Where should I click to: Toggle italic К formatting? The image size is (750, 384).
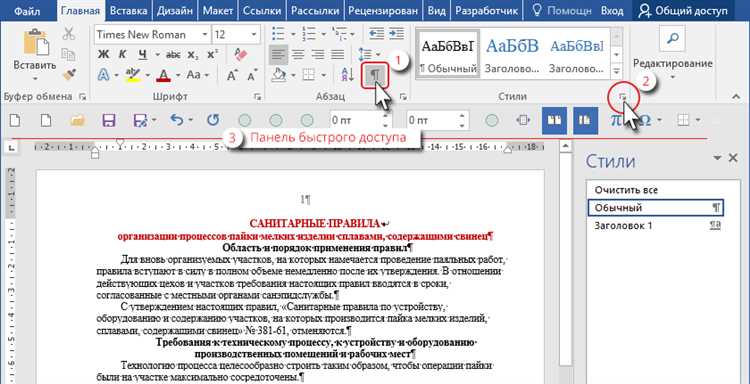tap(122, 55)
